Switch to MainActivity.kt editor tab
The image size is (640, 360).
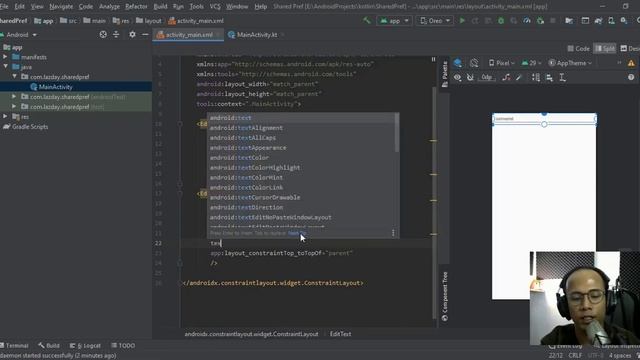coord(255,35)
